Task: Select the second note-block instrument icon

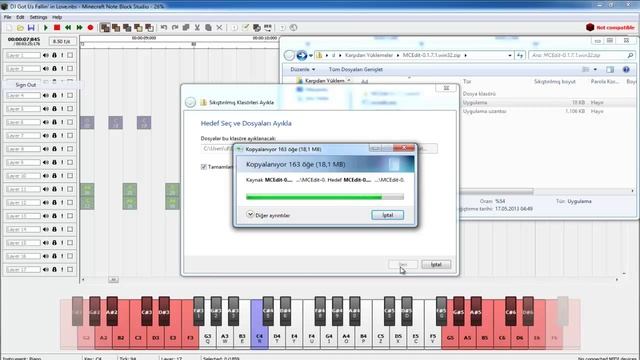Action: (x=116, y=28)
